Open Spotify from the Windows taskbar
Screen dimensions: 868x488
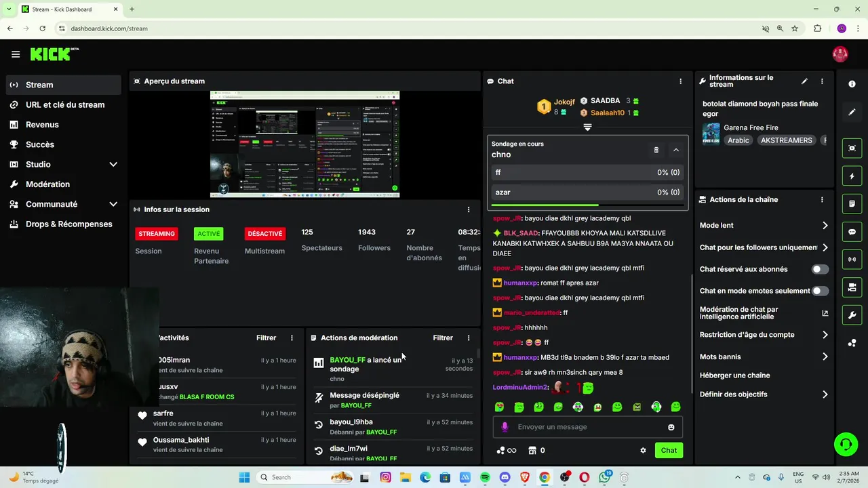coord(485,477)
